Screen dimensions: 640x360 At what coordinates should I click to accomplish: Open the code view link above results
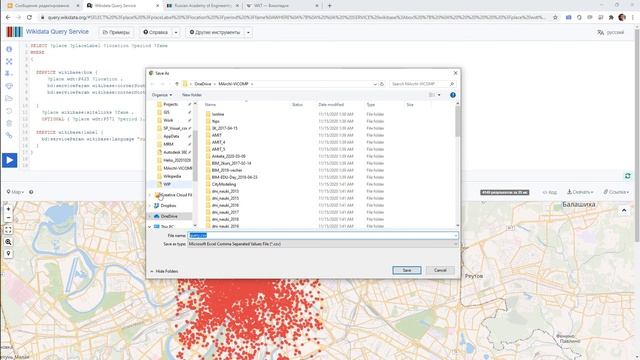549,192
